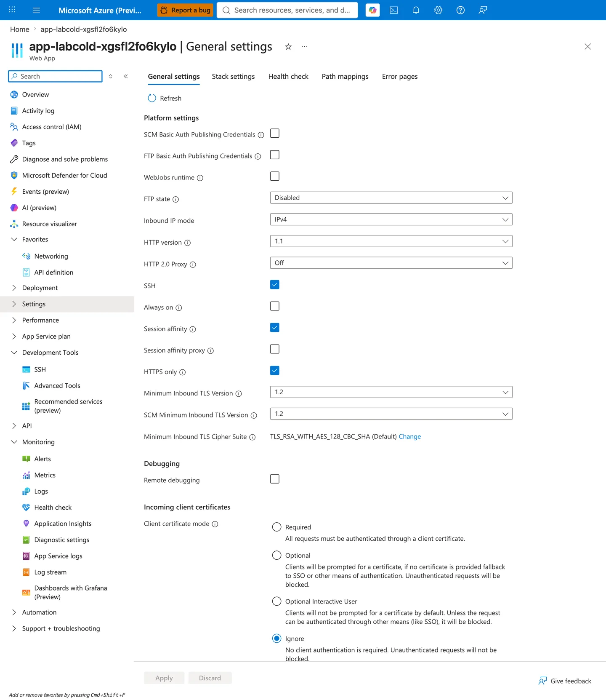Image resolution: width=606 pixels, height=700 pixels.
Task: Switch to Health check tab
Action: (288, 76)
